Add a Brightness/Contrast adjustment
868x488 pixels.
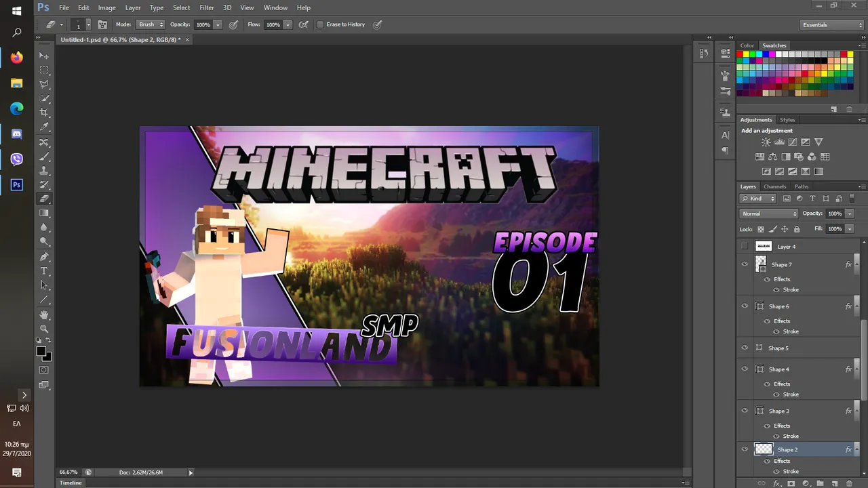pos(766,142)
